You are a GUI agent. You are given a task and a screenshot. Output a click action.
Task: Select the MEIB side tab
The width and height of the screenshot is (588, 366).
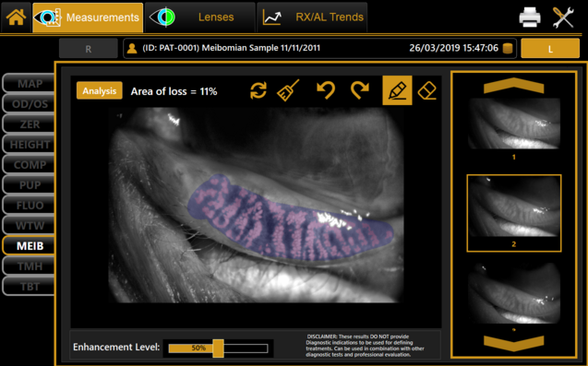[x=30, y=246]
